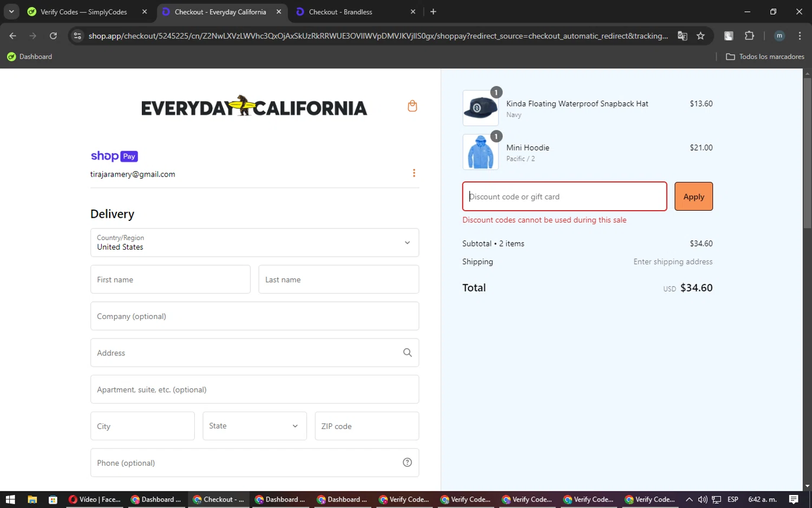Image resolution: width=812 pixels, height=508 pixels.
Task: Switch to the Checkout - Brandless tab
Action: click(357, 11)
